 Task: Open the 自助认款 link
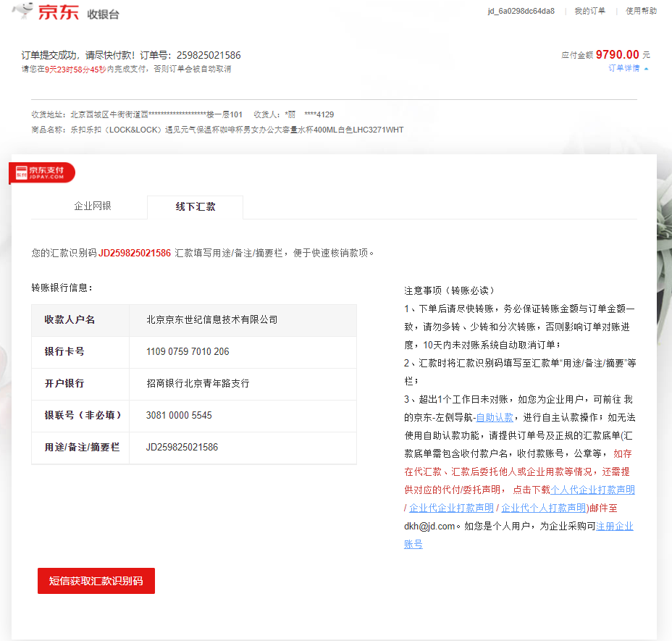pyautogui.click(x=495, y=417)
